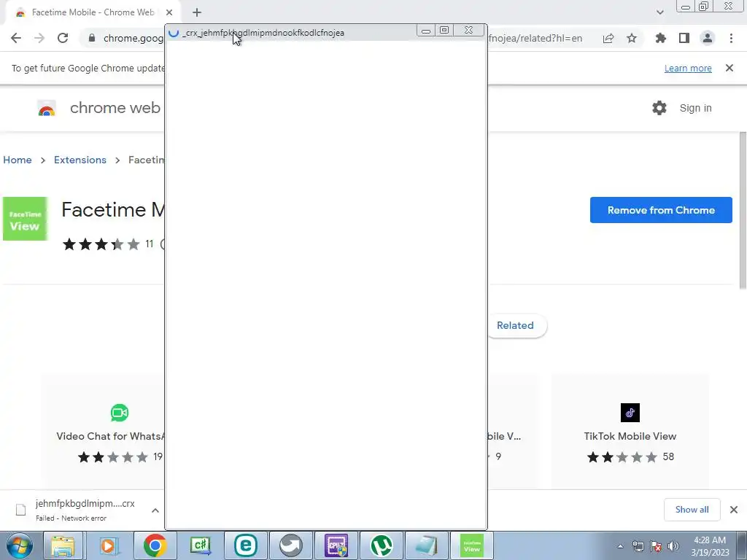
Task: Select the Facetime Mobile - Chrome Web tab
Action: (x=93, y=12)
